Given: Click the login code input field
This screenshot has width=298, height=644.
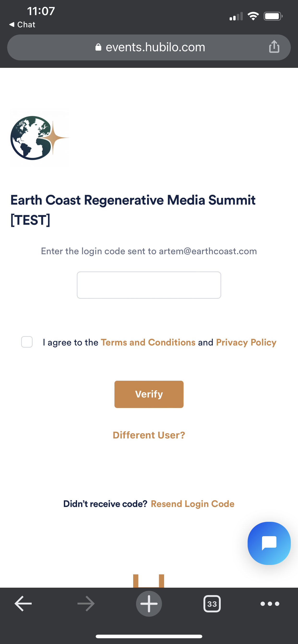Looking at the screenshot, I should (149, 285).
